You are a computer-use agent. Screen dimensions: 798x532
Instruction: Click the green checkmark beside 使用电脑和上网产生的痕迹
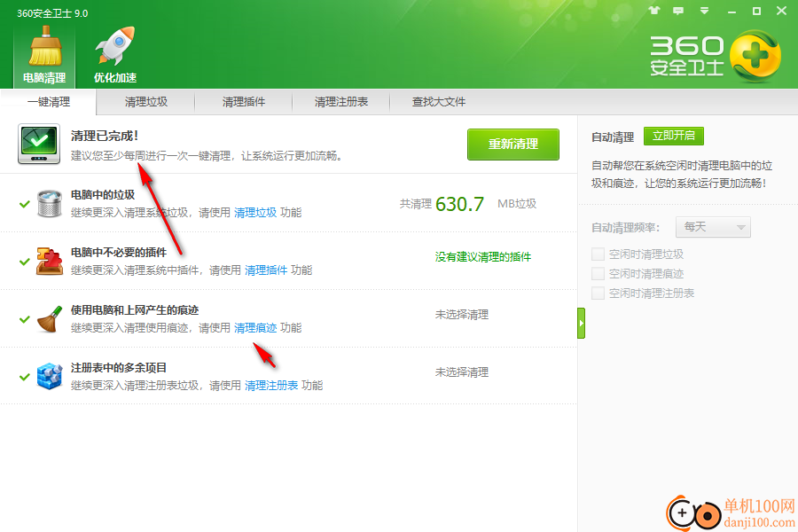25,319
